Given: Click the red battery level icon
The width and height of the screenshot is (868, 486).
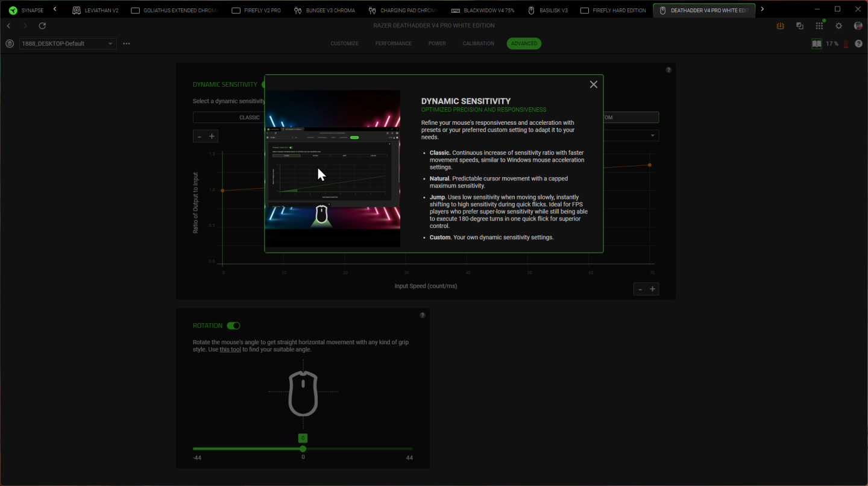Looking at the screenshot, I should [846, 43].
